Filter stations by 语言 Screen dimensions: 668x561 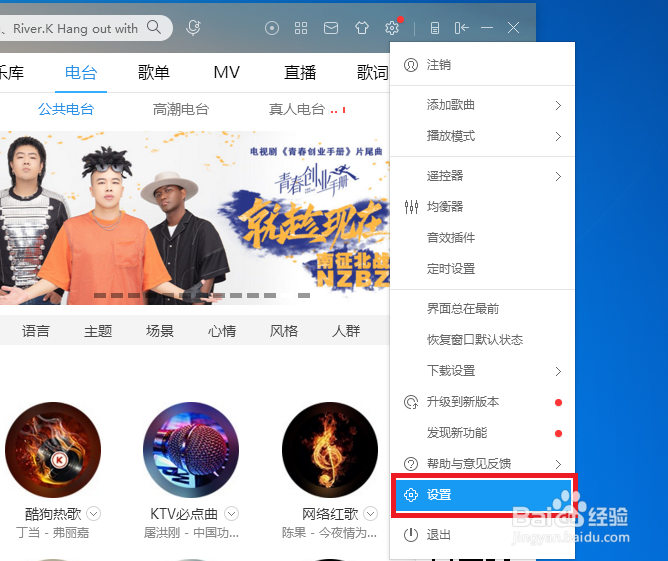36,331
